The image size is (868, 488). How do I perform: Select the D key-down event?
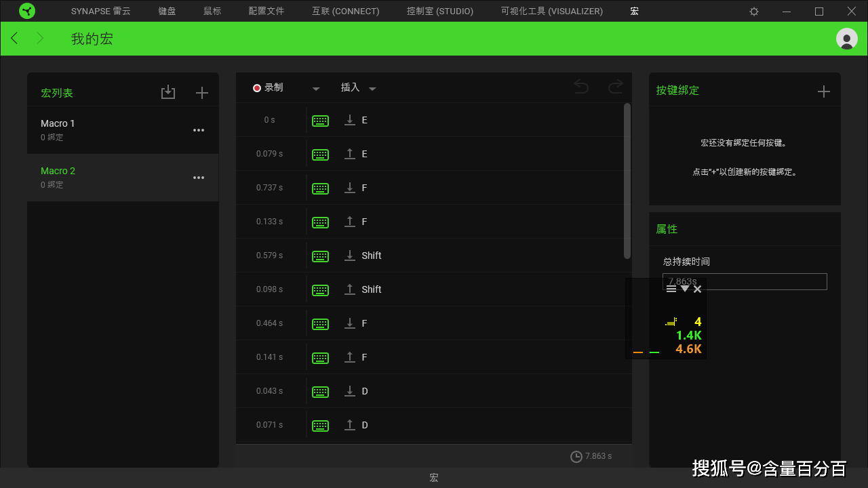(x=434, y=391)
